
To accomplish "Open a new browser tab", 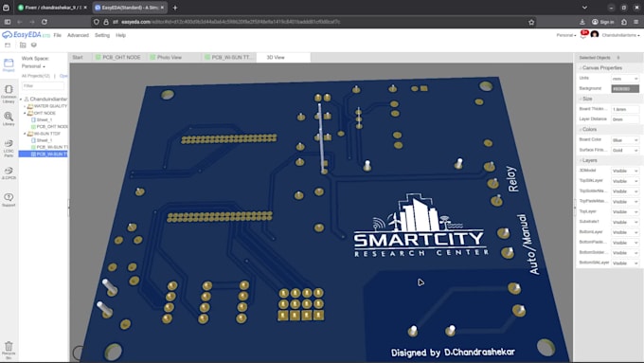I will [x=175, y=8].
